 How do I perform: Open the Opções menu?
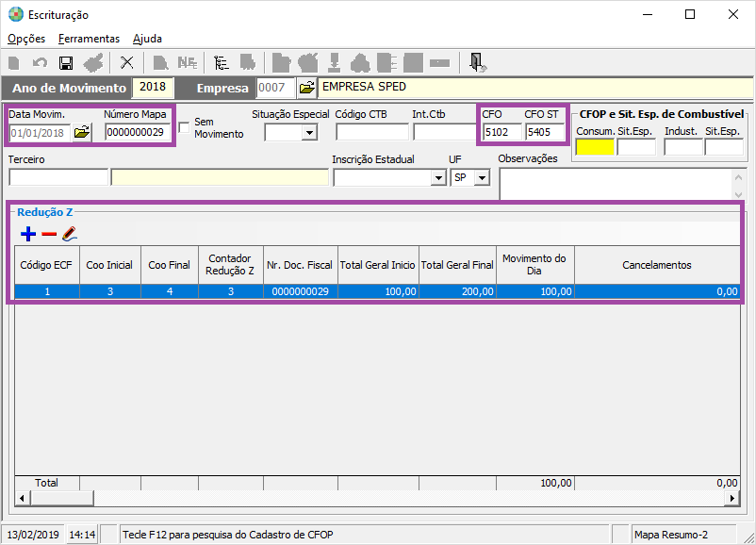[26, 39]
